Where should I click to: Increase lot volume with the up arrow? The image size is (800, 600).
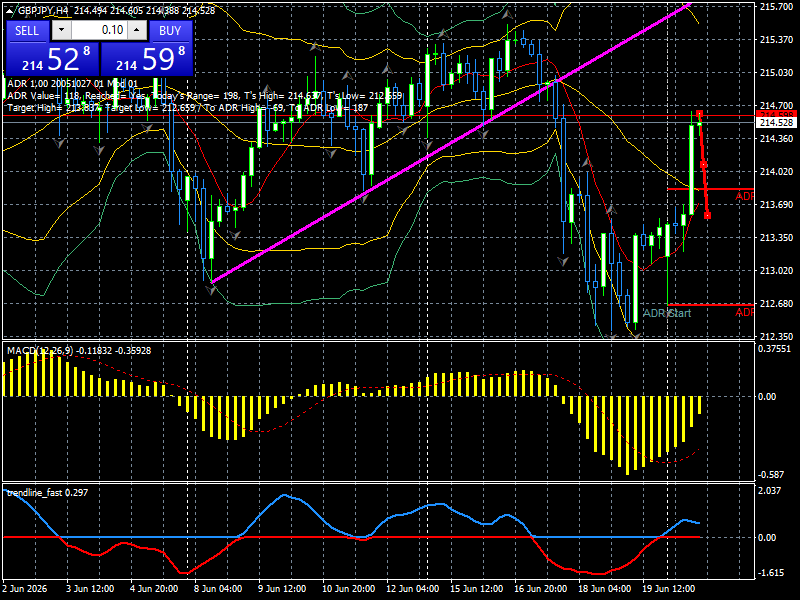[x=137, y=31]
